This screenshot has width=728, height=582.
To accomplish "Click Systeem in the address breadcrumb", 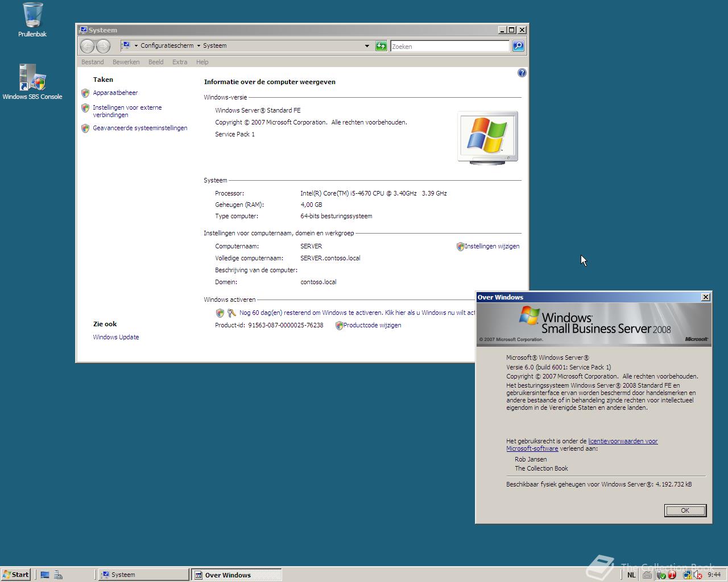I will [x=215, y=45].
